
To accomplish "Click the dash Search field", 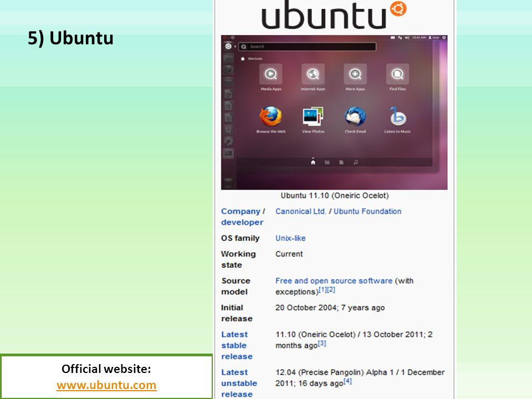I will coord(308,47).
